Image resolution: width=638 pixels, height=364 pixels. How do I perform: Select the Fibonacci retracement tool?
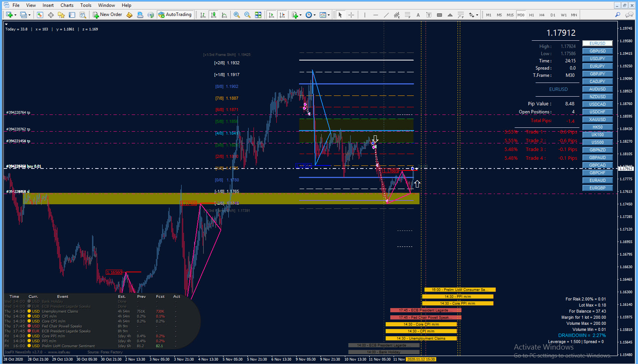coord(407,15)
